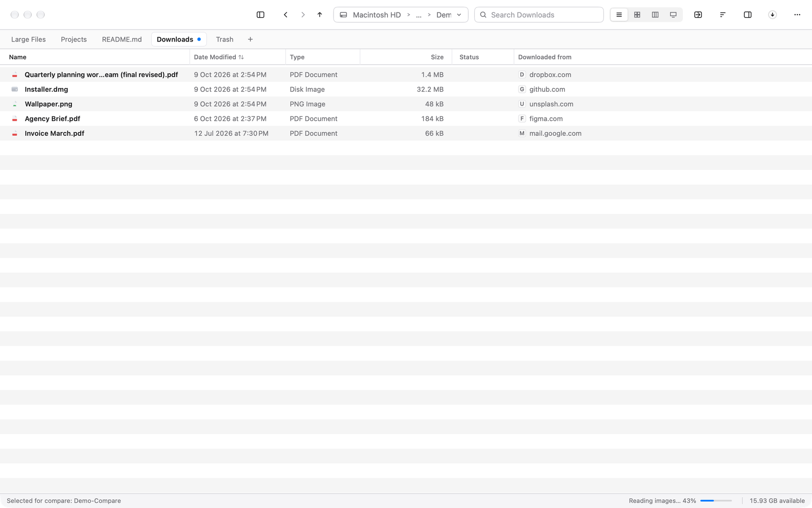
Task: Switch to the Large Files tab
Action: tap(28, 39)
